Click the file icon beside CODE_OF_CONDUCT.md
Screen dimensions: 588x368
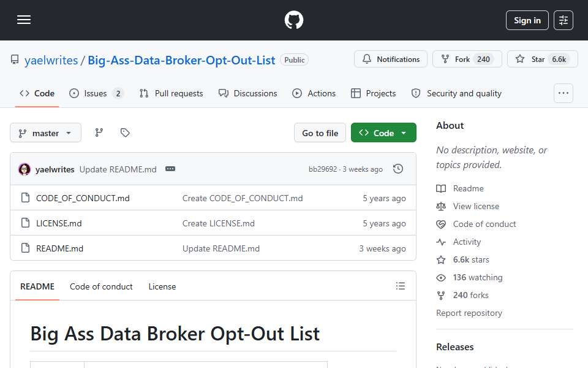(x=26, y=197)
